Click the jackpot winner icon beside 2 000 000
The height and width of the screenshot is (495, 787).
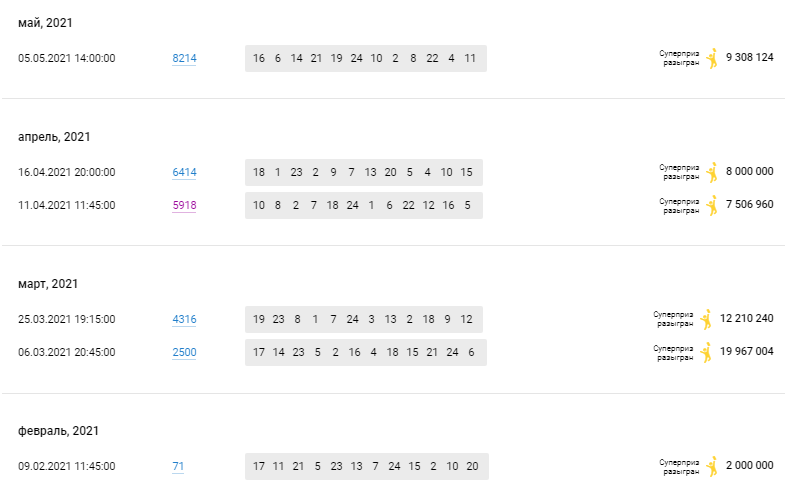click(x=712, y=466)
